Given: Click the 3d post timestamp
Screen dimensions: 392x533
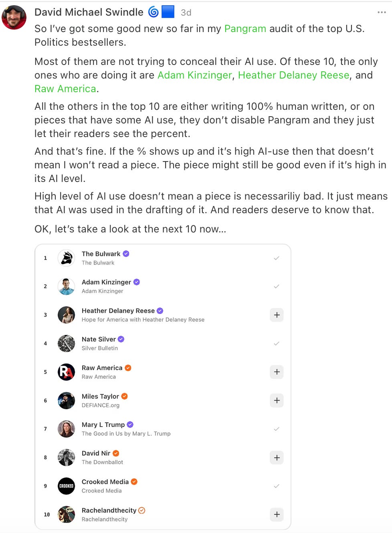Looking at the screenshot, I should coord(186,12).
